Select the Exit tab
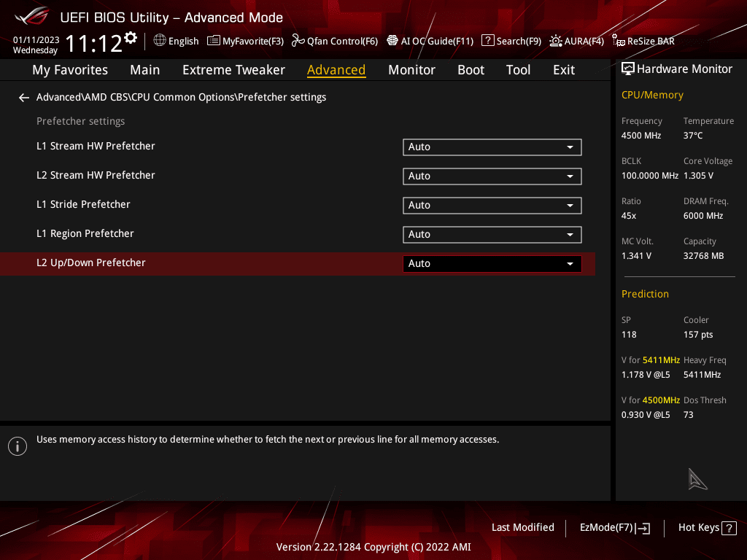Image resolution: width=747 pixels, height=560 pixels. tap(564, 70)
